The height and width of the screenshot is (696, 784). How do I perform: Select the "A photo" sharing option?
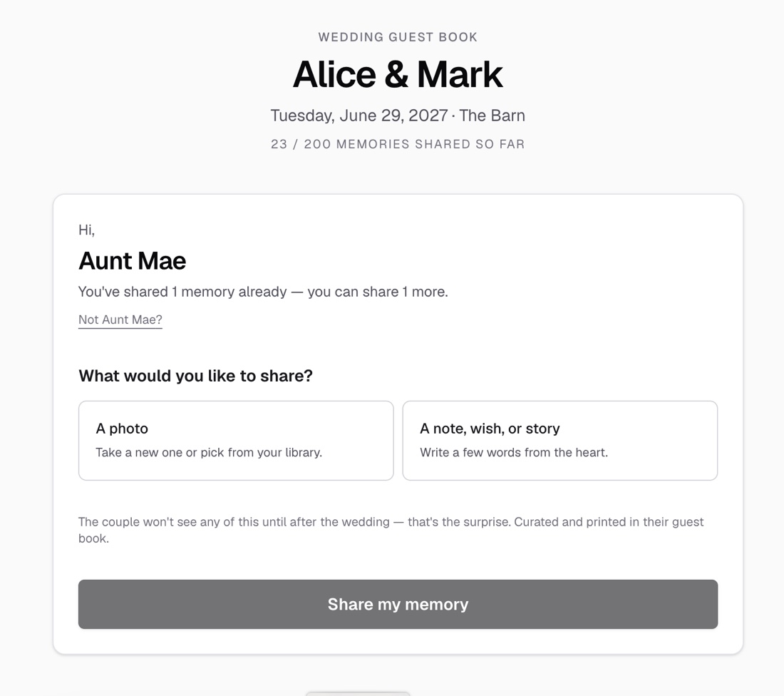coord(236,440)
